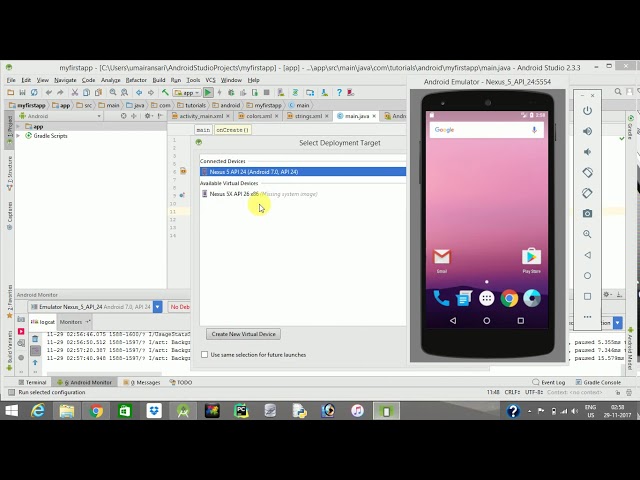The height and width of the screenshot is (480, 640).
Task: Enable Use same selection for future launches
Action: point(204,355)
